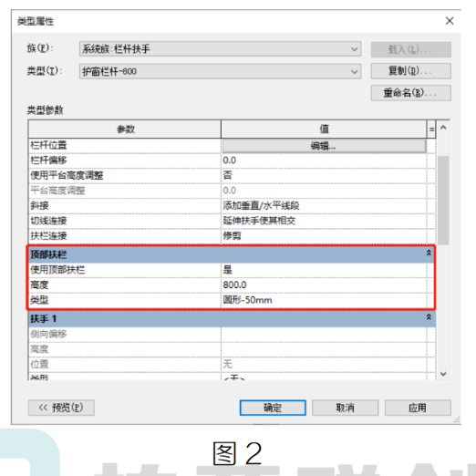The width and height of the screenshot is (476, 476).
Task: Click the 顶部扶栏 类型 value 圆形-50mm
Action: [324, 300]
